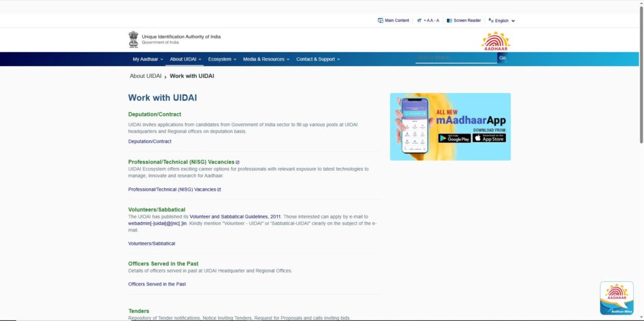
Task: Click the language translate icon
Action: tap(491, 20)
